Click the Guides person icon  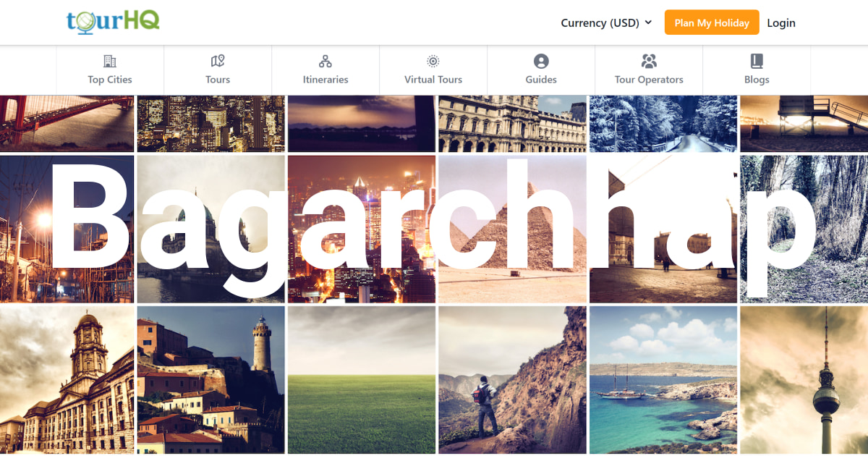[541, 61]
